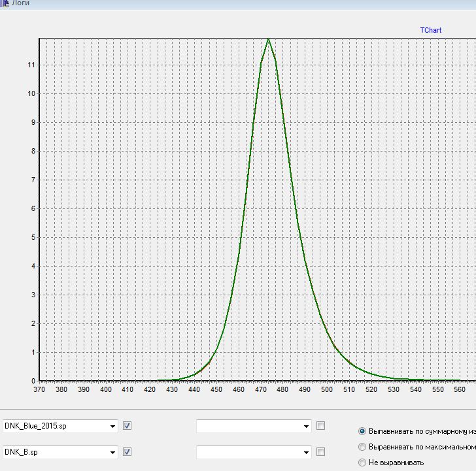Image resolution: width=476 pixels, height=471 pixels.
Task: Click the 560 label on the x-axis
Action: click(460, 389)
